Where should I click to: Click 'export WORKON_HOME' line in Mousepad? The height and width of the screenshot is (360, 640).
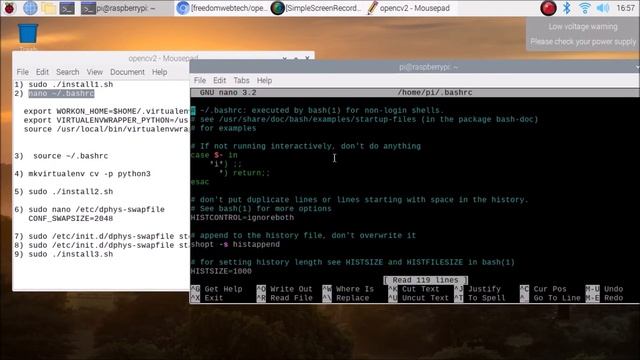(106, 111)
